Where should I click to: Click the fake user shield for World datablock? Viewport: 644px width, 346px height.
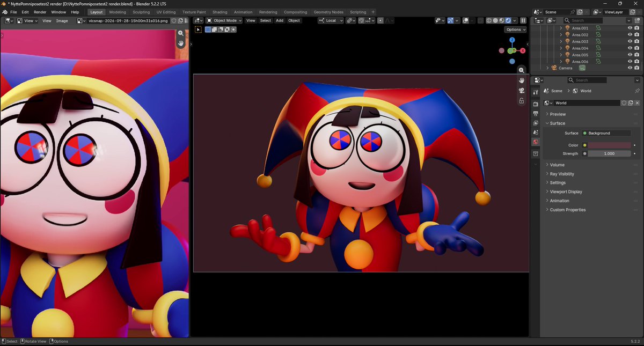[624, 103]
